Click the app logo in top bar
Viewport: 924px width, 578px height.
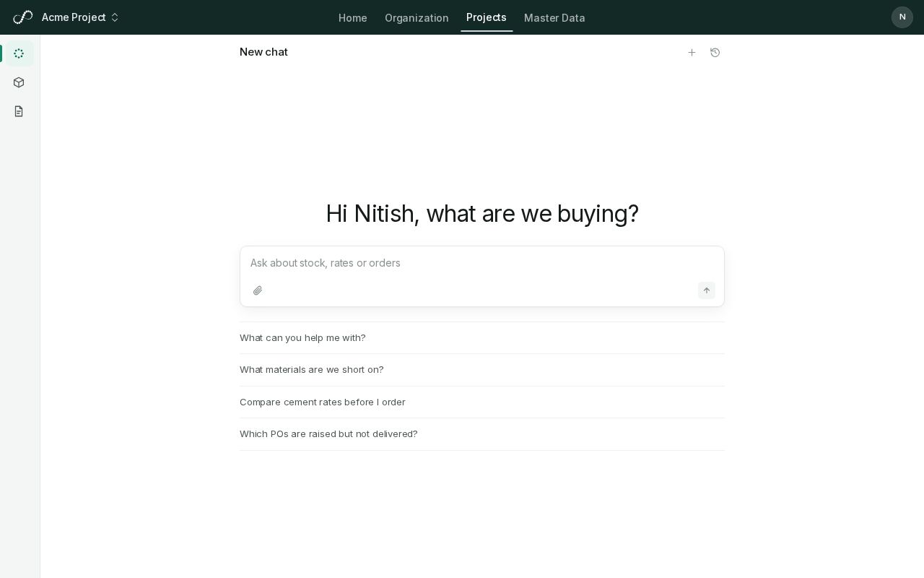pyautogui.click(x=23, y=17)
